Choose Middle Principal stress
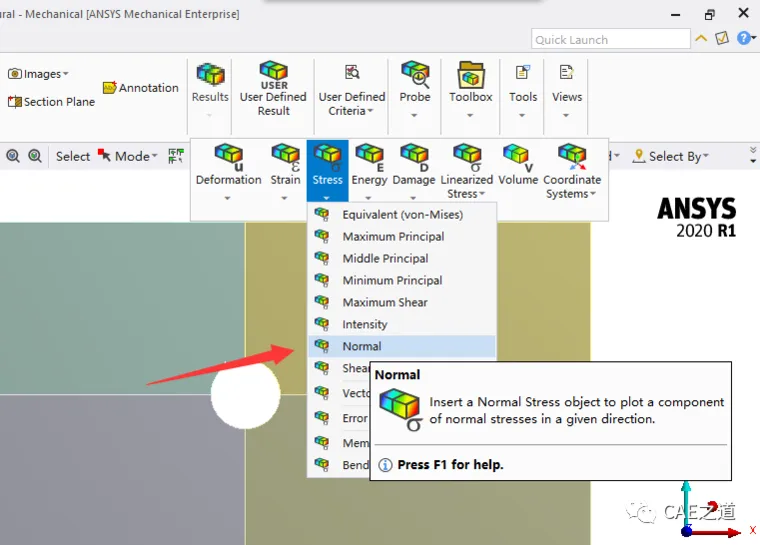Viewport: 760px width, 545px height. coord(402,258)
